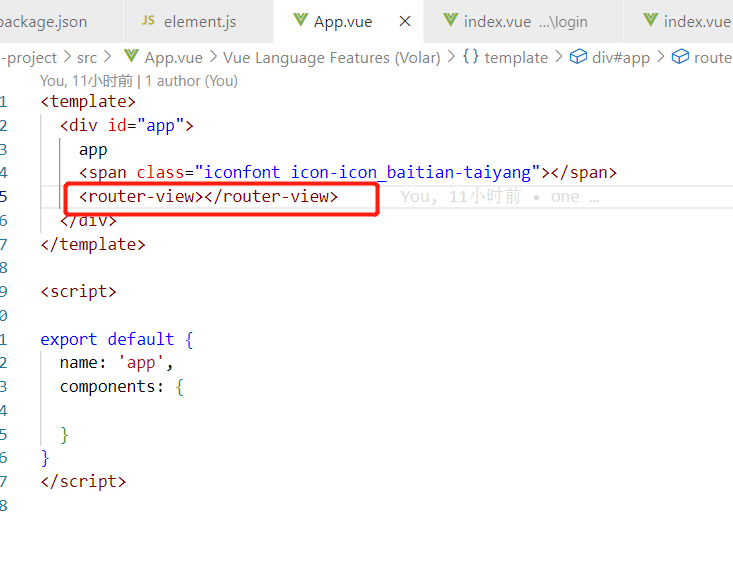
Task: Switch to the element.js tab
Action: click(200, 22)
